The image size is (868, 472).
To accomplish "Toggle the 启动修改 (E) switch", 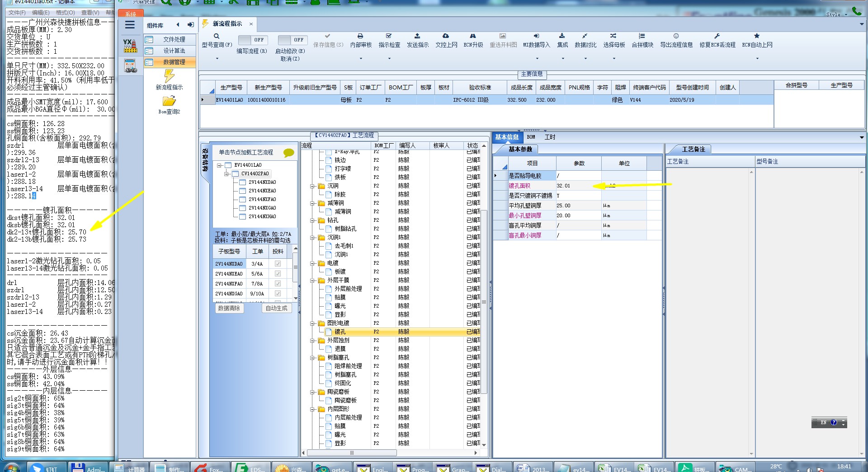I will [292, 40].
